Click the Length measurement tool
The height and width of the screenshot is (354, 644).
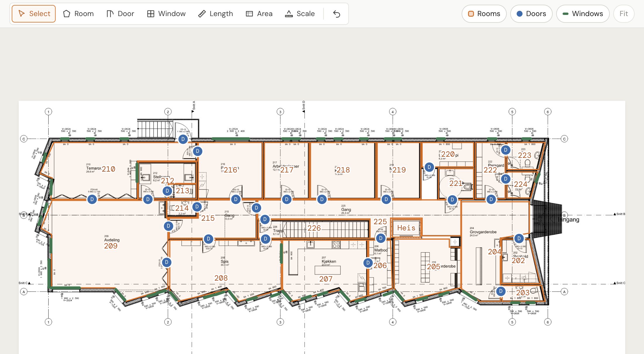[215, 14]
